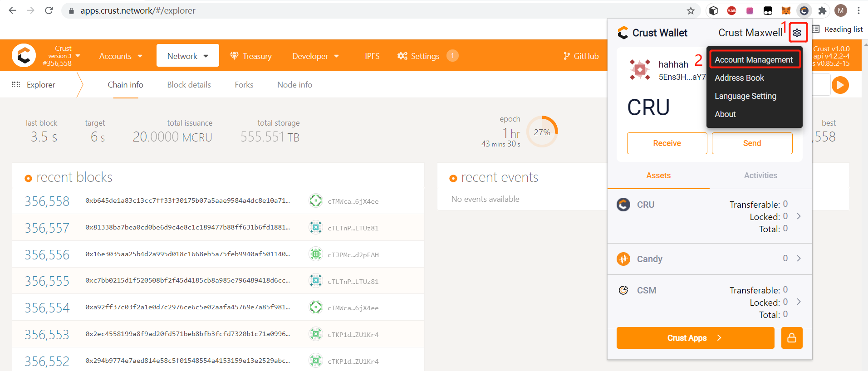Lock the wallet with padlock button
This screenshot has height=371, width=868.
click(792, 338)
